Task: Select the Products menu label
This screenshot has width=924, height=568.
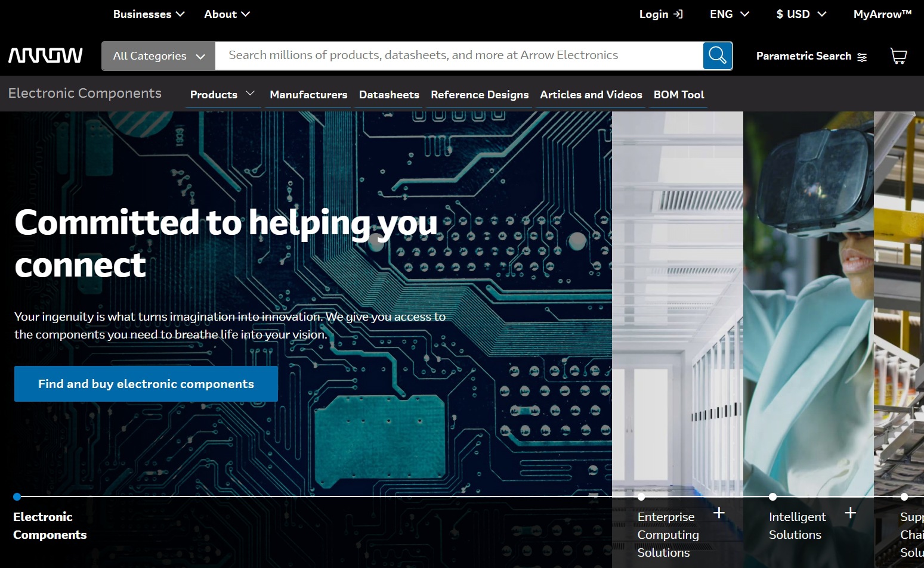Action: point(214,95)
